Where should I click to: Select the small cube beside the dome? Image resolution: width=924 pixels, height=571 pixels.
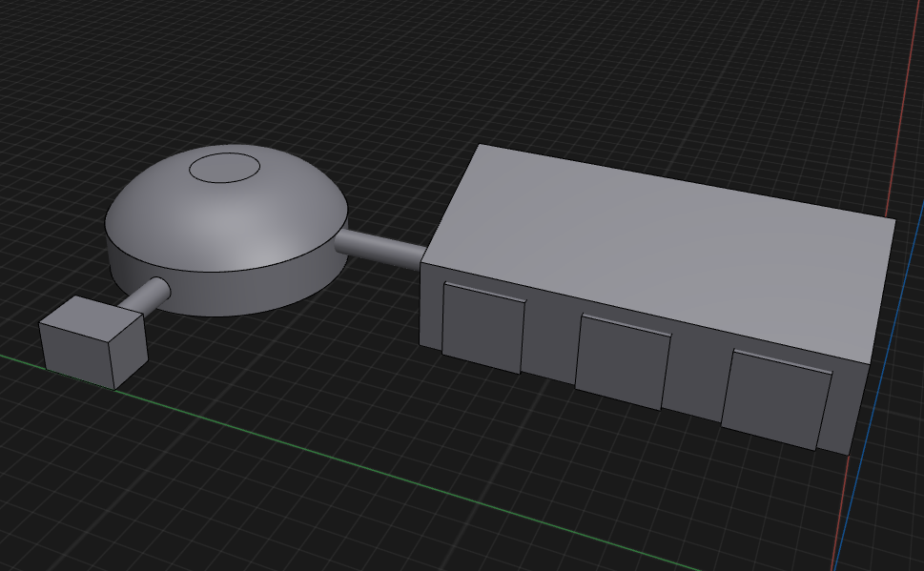click(x=93, y=342)
